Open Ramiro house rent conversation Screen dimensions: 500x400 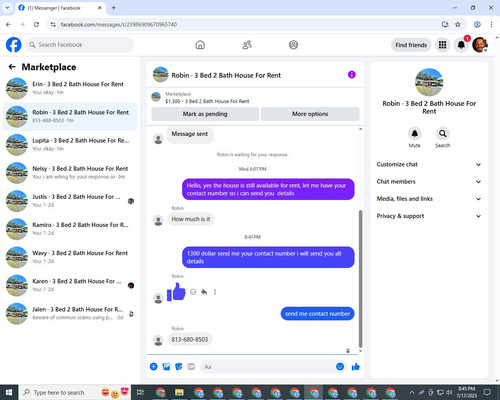[70, 229]
